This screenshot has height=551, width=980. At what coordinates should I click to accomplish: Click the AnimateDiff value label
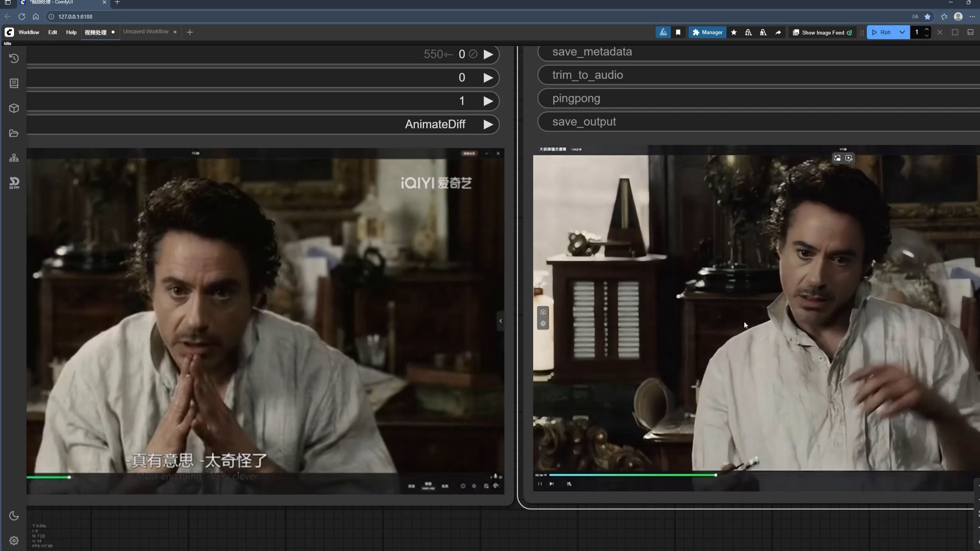coord(435,124)
